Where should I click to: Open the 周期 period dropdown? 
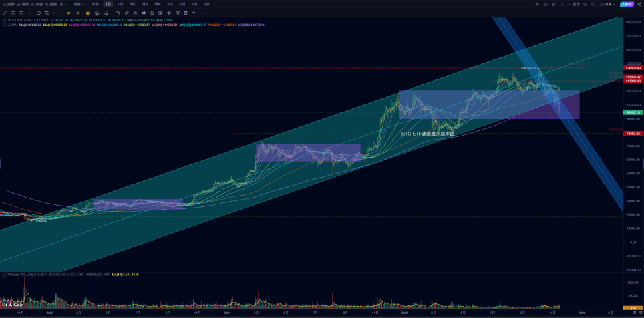79,4
